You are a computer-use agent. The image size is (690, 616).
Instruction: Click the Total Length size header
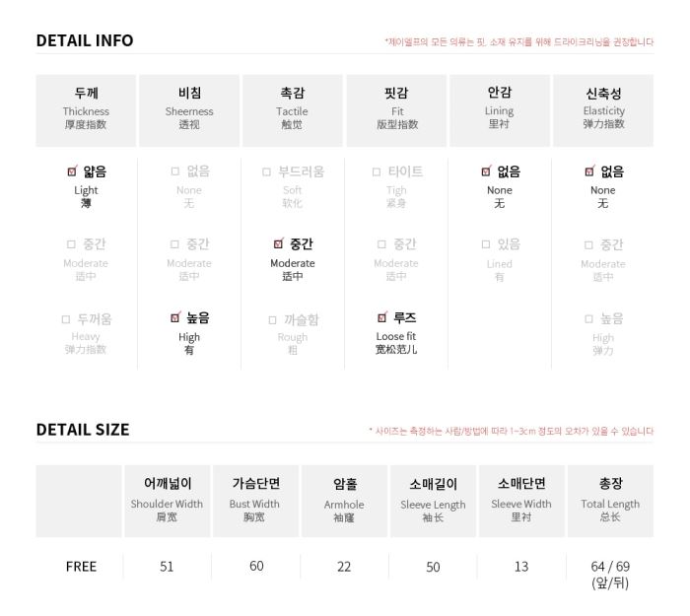click(x=610, y=501)
